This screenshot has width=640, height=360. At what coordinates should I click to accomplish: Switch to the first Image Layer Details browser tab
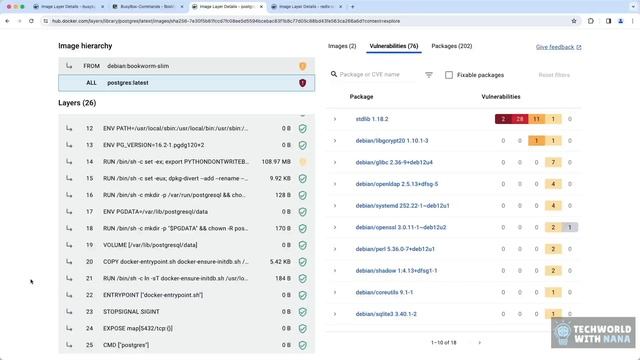click(69, 7)
